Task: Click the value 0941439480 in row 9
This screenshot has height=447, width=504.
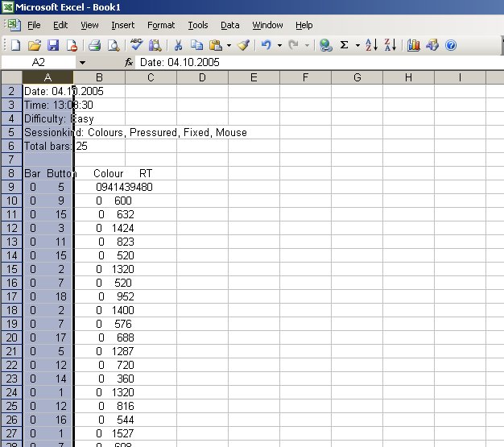Action: pyautogui.click(x=124, y=187)
